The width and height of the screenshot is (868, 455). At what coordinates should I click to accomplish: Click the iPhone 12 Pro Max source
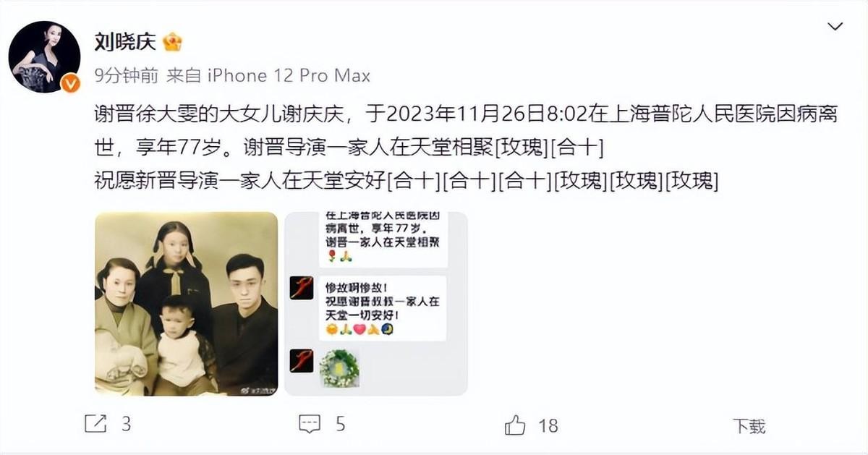[289, 75]
